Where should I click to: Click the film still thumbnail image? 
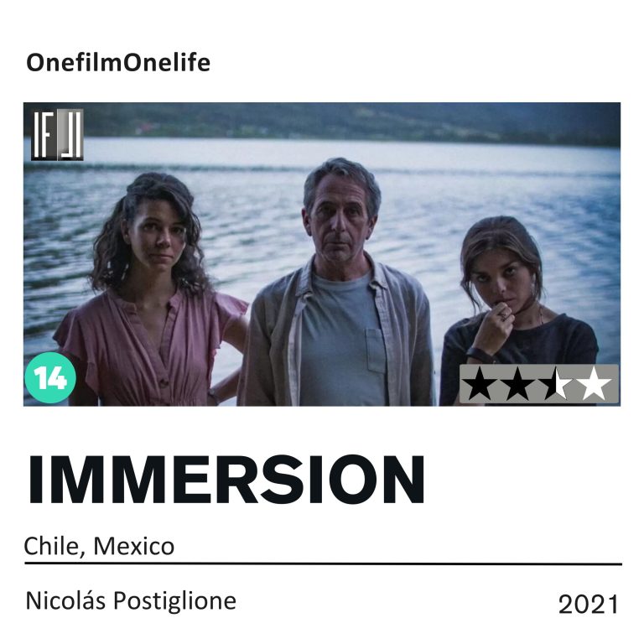[322, 254]
